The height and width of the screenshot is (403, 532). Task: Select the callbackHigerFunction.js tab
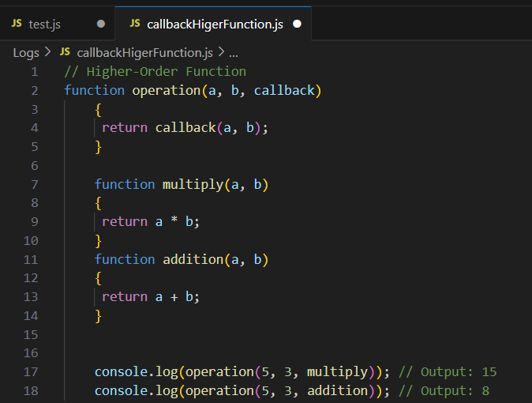click(213, 24)
